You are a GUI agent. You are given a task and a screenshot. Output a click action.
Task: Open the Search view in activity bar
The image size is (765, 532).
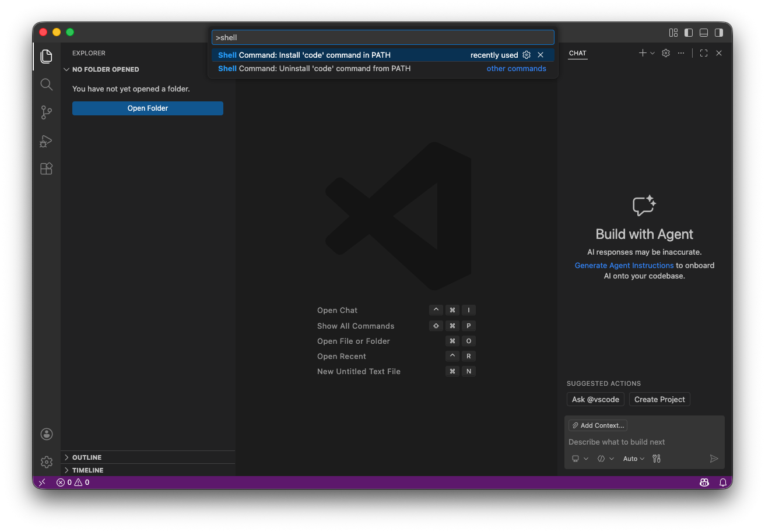coord(47,84)
